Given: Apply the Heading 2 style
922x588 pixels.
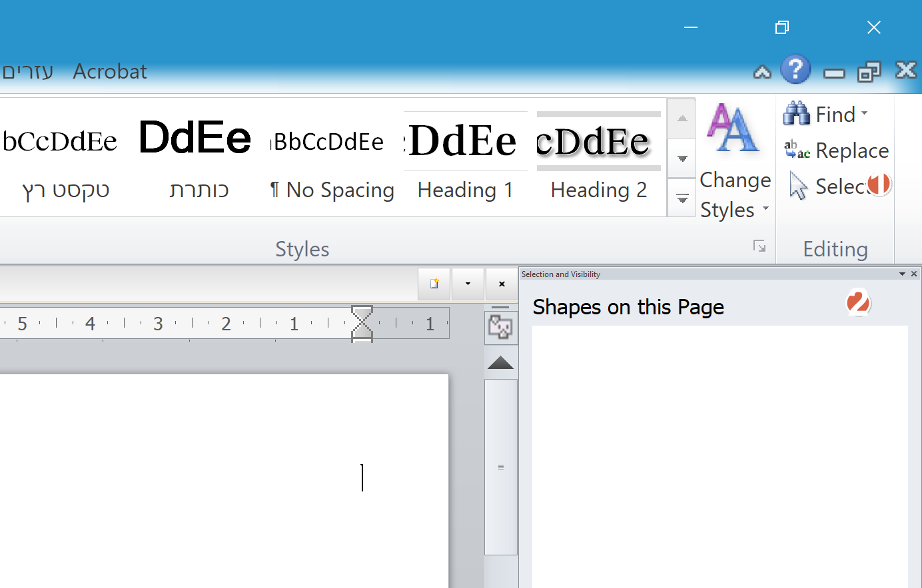Looking at the screenshot, I should click(599, 158).
